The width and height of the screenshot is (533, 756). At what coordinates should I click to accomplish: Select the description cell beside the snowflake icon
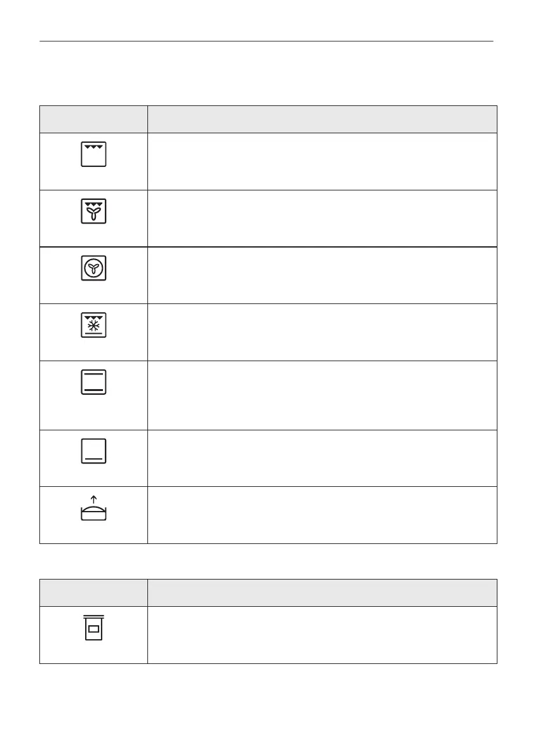pyautogui.click(x=321, y=333)
